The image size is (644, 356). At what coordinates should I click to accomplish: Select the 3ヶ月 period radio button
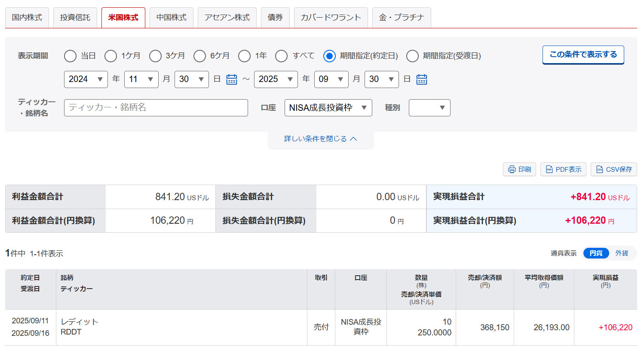click(155, 56)
